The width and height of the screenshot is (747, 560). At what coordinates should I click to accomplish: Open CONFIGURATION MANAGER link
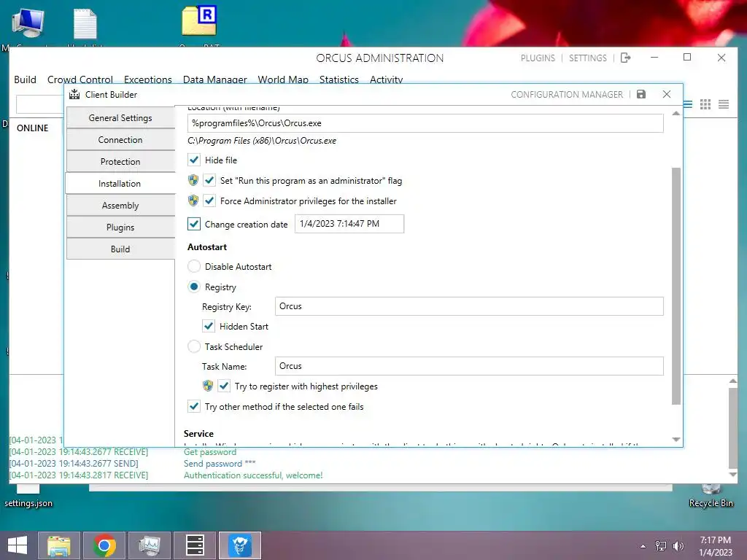pos(567,94)
